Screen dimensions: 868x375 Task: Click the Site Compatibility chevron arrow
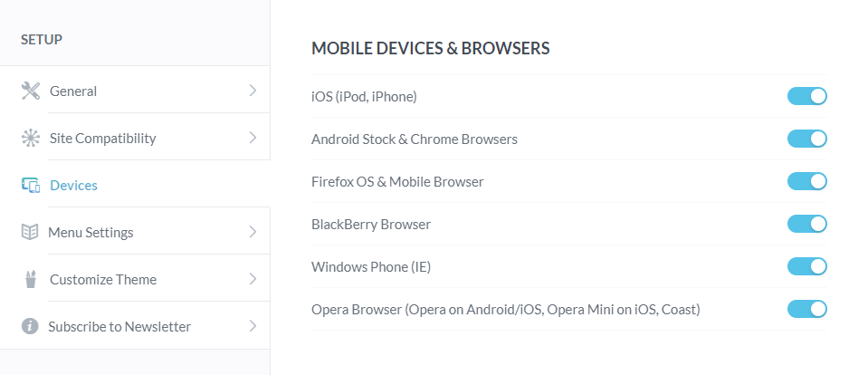point(253,138)
